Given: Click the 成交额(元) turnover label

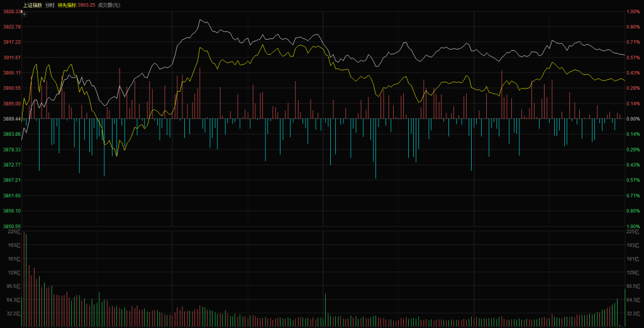Looking at the screenshot, I should (109, 5).
